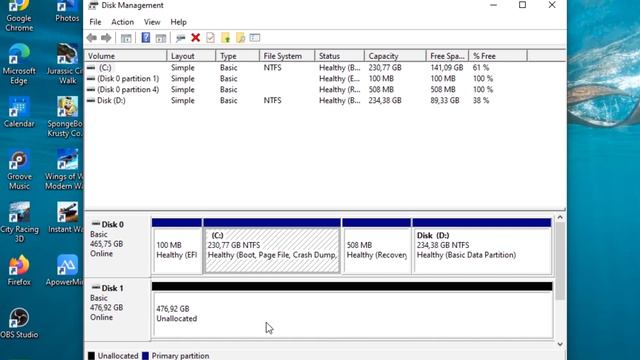Toggle the action pane toolbar icon
640x360 pixels.
click(x=161, y=38)
